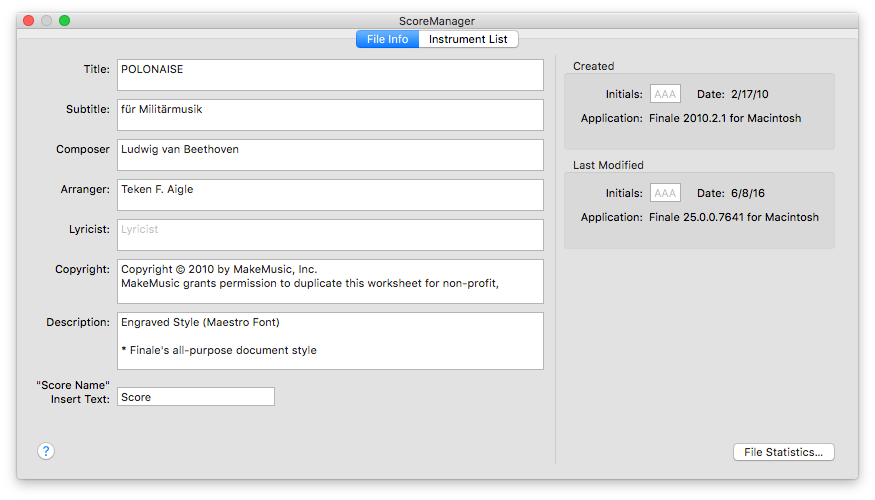Click inside the Copyright text field
This screenshot has height=500, width=875.
pos(330,281)
